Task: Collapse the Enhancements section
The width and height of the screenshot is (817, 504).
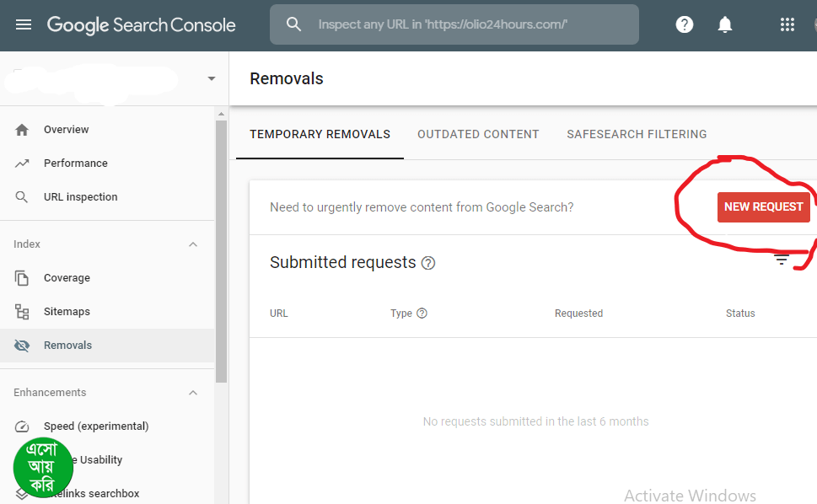Action: tap(193, 393)
